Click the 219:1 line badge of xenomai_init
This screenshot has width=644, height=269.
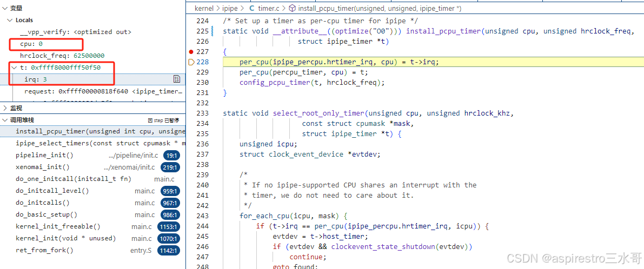169,167
